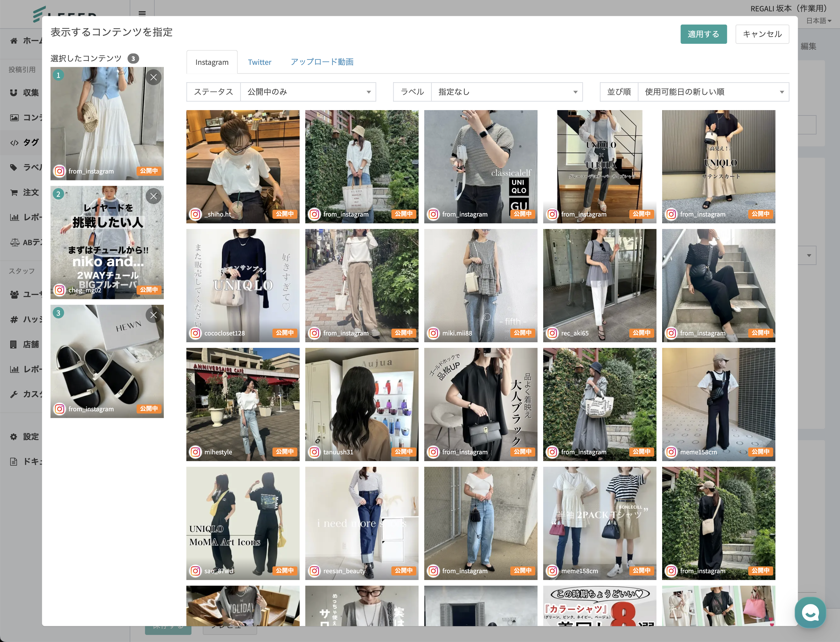840x642 pixels.
Task: Open the ステータス dropdown
Action: (308, 92)
